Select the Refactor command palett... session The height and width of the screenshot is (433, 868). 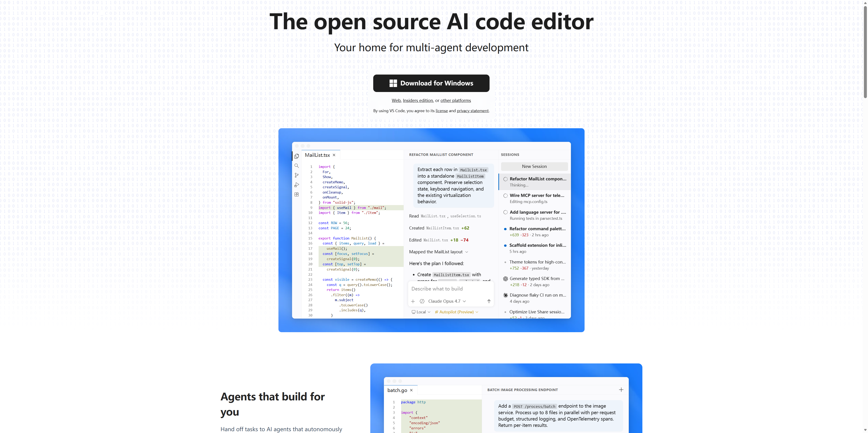(534, 232)
